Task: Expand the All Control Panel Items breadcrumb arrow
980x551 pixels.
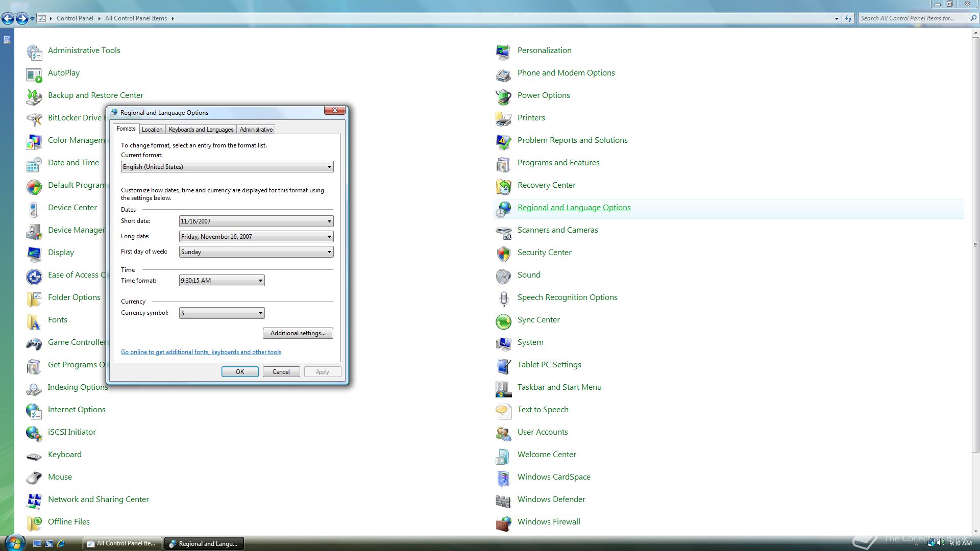Action: tap(173, 18)
